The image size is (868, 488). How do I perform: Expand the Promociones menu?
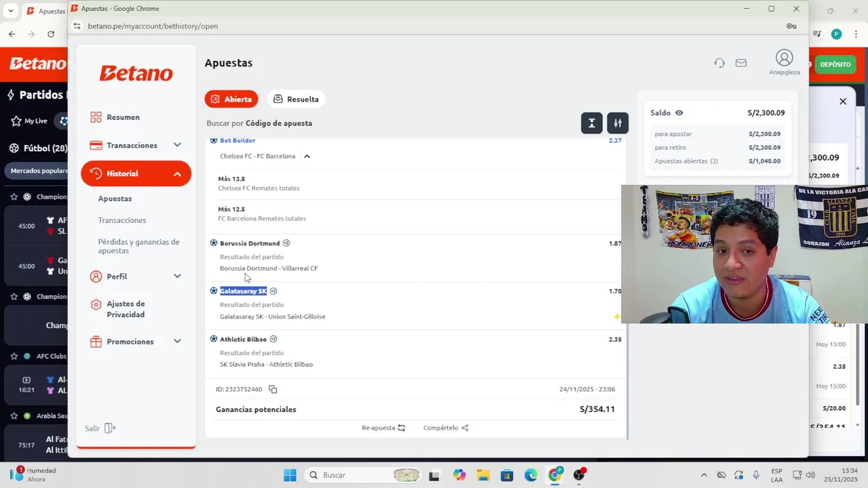pos(136,342)
